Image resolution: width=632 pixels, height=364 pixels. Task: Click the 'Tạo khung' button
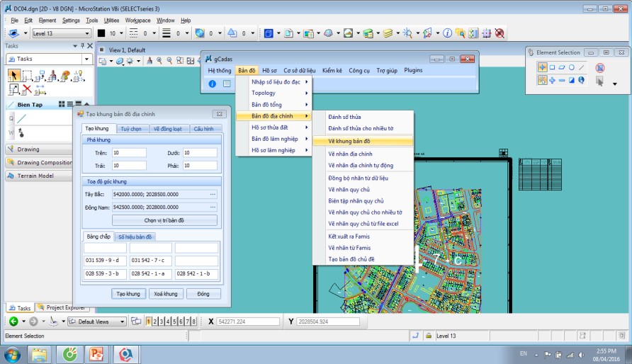click(x=129, y=294)
